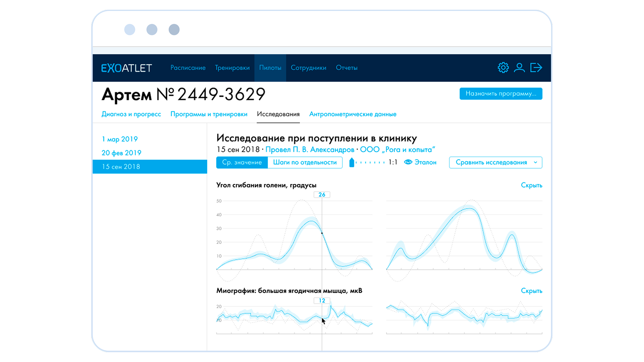The width and height of the screenshot is (644, 362).
Task: Select the 20 фев 2019 study
Action: click(121, 153)
